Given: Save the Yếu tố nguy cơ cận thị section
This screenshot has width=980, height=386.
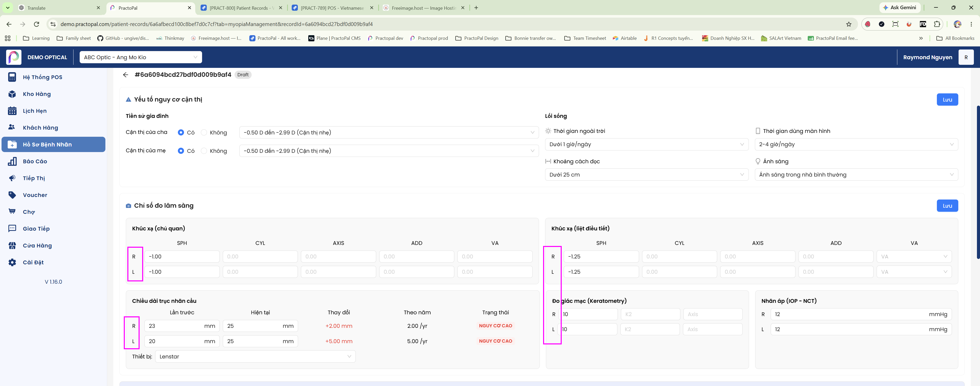Looking at the screenshot, I should [x=947, y=100].
